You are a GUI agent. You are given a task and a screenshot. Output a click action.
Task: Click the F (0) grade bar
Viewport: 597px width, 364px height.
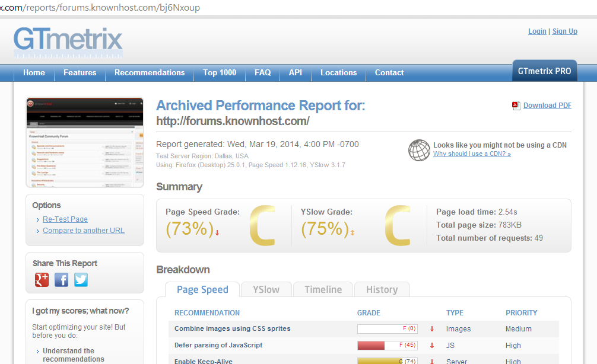click(x=387, y=328)
